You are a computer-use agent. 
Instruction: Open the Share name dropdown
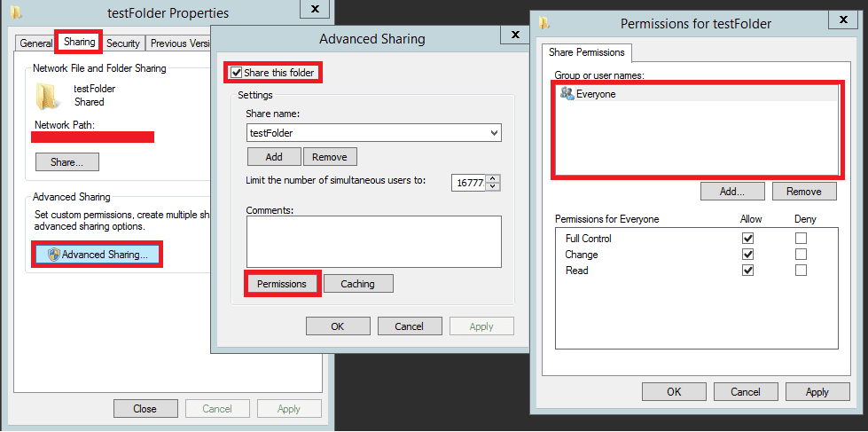[494, 132]
